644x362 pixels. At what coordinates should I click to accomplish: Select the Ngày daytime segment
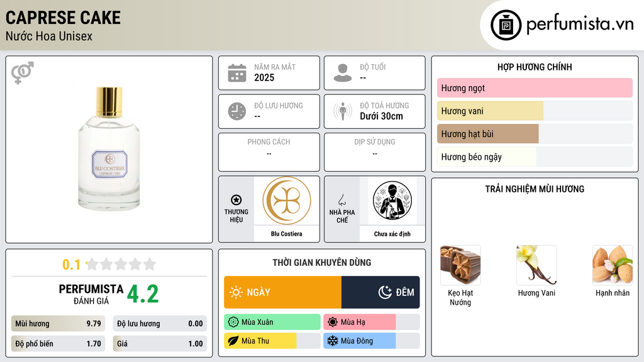282,292
